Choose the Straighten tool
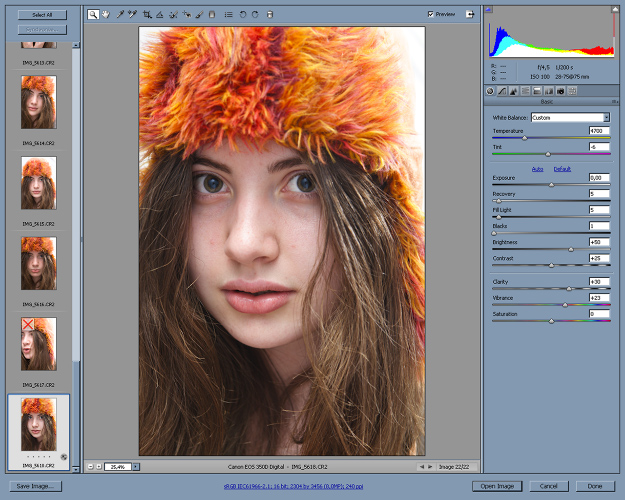625x500 pixels. point(160,15)
